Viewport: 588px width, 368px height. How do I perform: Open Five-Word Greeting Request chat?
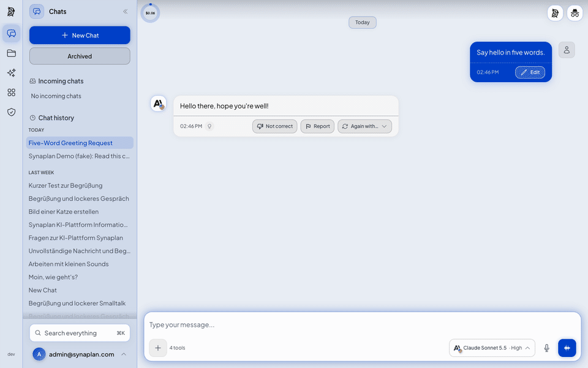point(80,143)
